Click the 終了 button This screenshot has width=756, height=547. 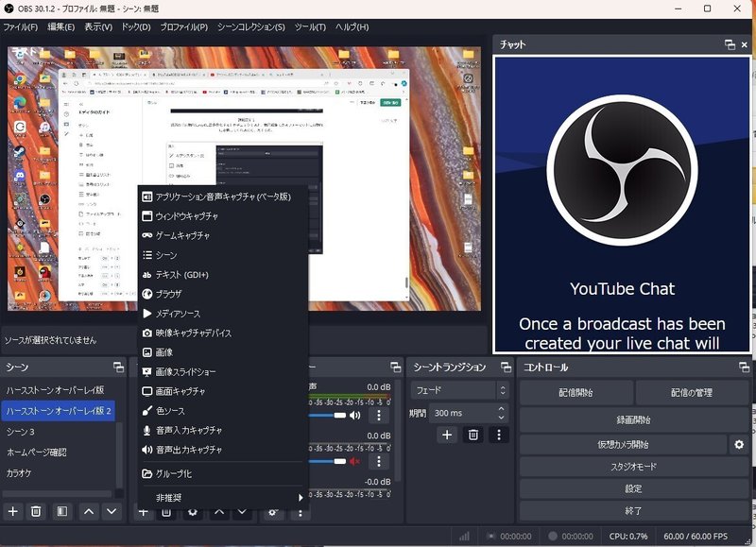click(634, 511)
